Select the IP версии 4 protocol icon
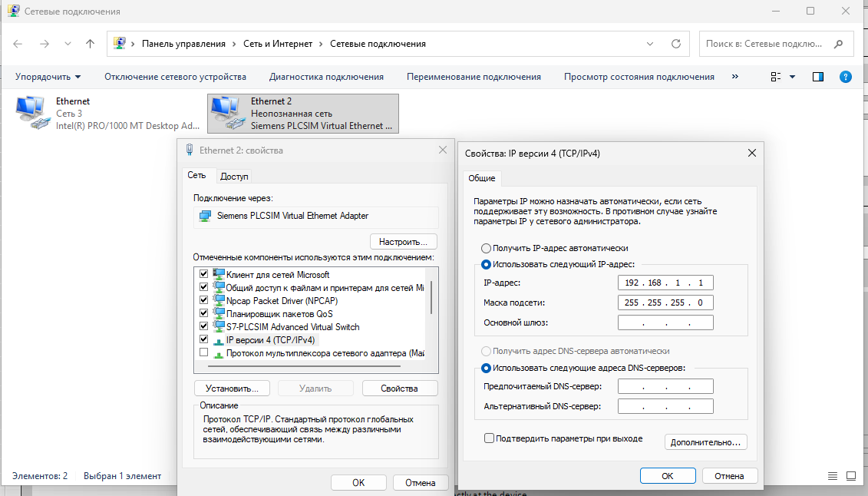Image resolution: width=868 pixels, height=496 pixels. (219, 340)
